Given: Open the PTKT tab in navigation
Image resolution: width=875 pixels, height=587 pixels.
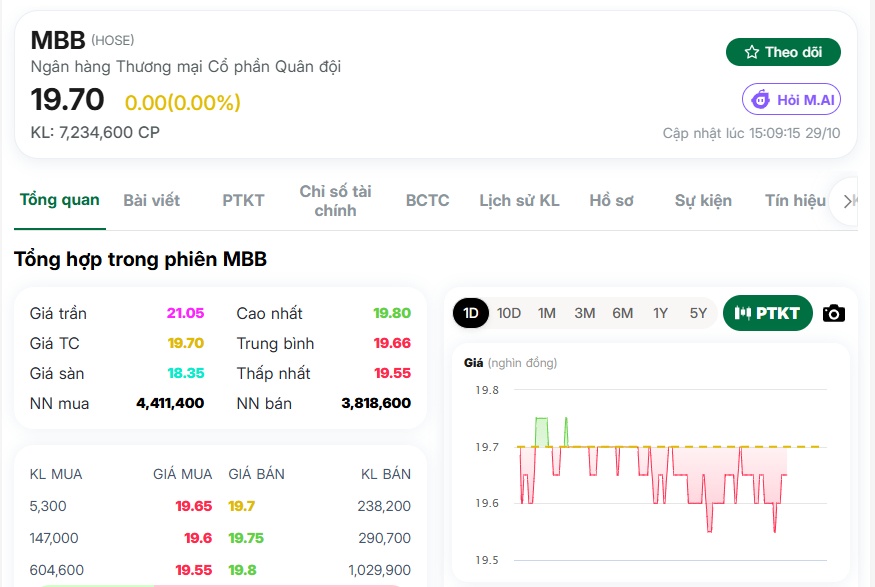Looking at the screenshot, I should tap(243, 200).
